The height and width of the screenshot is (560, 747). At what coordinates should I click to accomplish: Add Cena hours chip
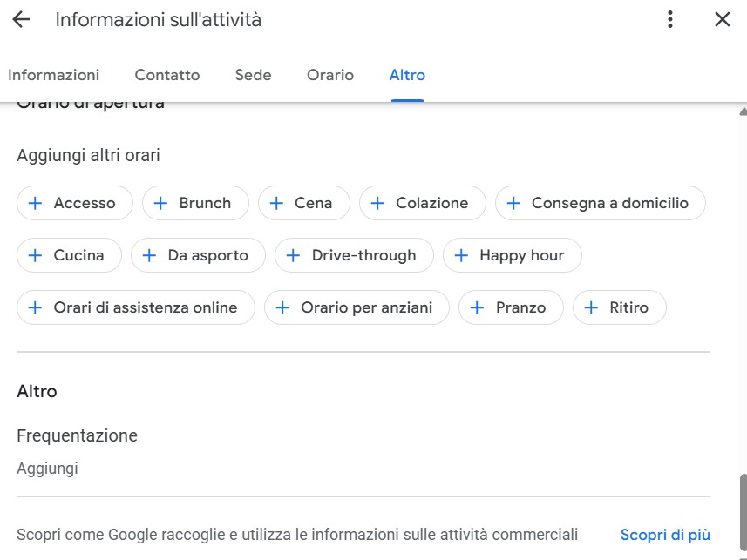(x=303, y=203)
